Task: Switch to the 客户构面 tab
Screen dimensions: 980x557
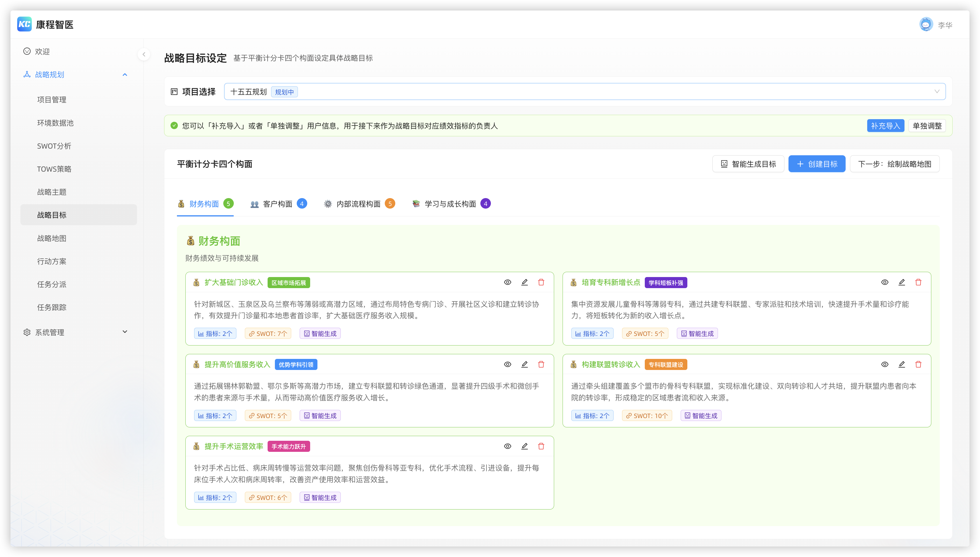Action: 279,204
